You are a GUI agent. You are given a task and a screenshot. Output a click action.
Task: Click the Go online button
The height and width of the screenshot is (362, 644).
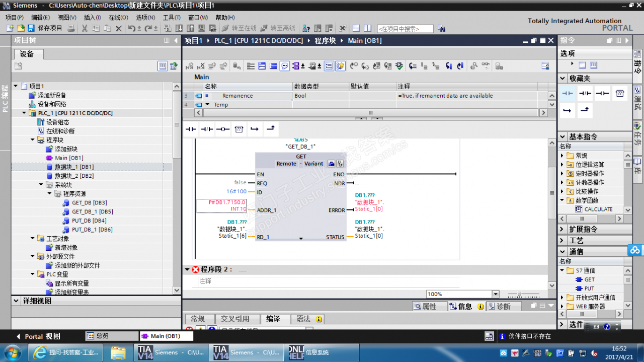point(239,28)
